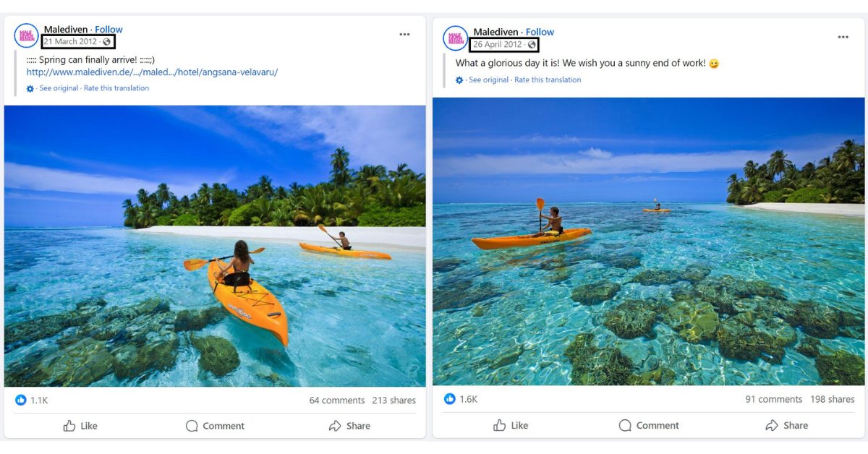Click the translation gear icon on right post
Viewport: 868px width, 454px height.
click(459, 80)
